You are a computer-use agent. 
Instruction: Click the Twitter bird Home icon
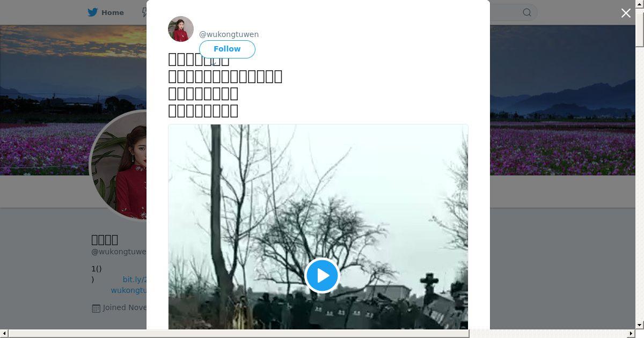[x=93, y=12]
